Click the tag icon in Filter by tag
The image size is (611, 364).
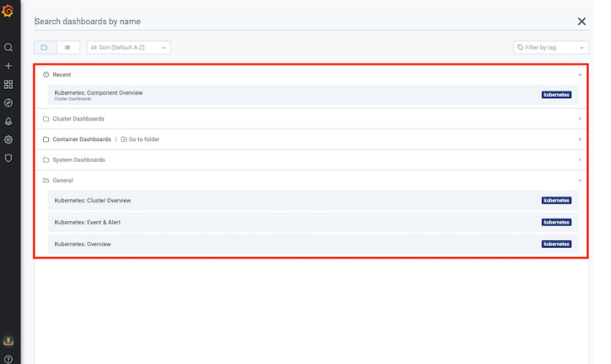[520, 47]
